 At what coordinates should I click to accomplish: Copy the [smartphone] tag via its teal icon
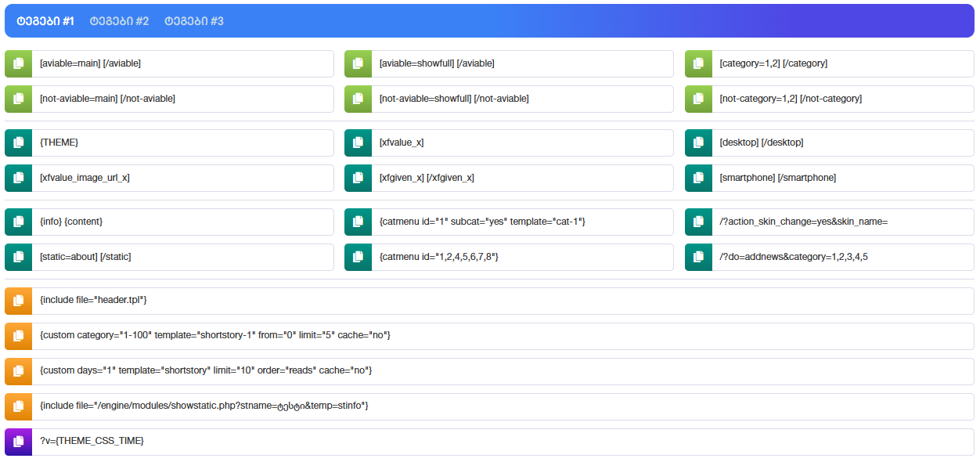click(x=698, y=178)
